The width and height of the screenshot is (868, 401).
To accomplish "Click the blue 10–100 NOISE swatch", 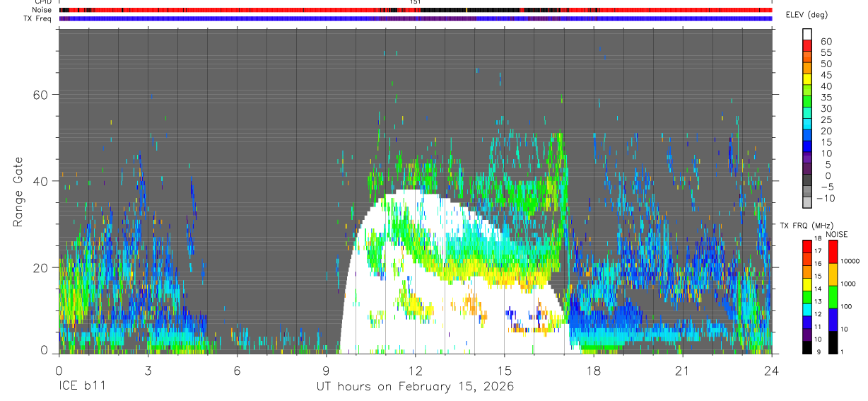I will [832, 319].
